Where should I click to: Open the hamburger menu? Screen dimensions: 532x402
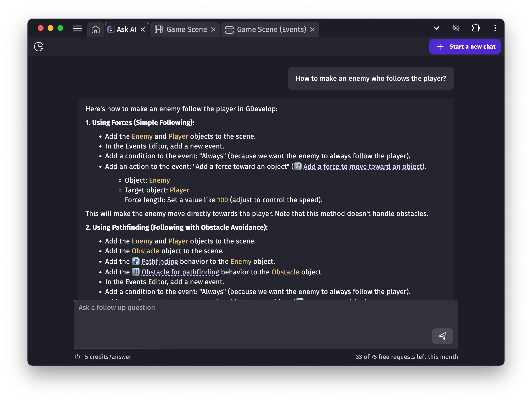click(x=77, y=29)
